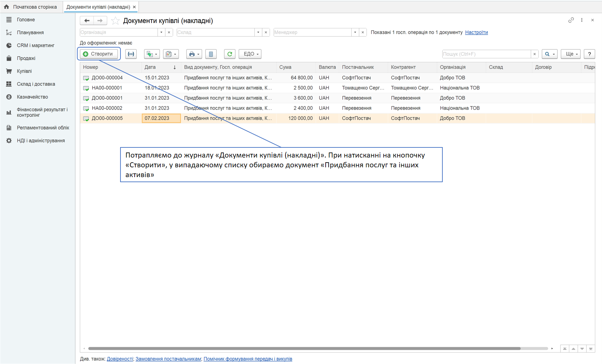Open the Купівлі section
The height and width of the screenshot is (364, 602).
pyautogui.click(x=24, y=71)
